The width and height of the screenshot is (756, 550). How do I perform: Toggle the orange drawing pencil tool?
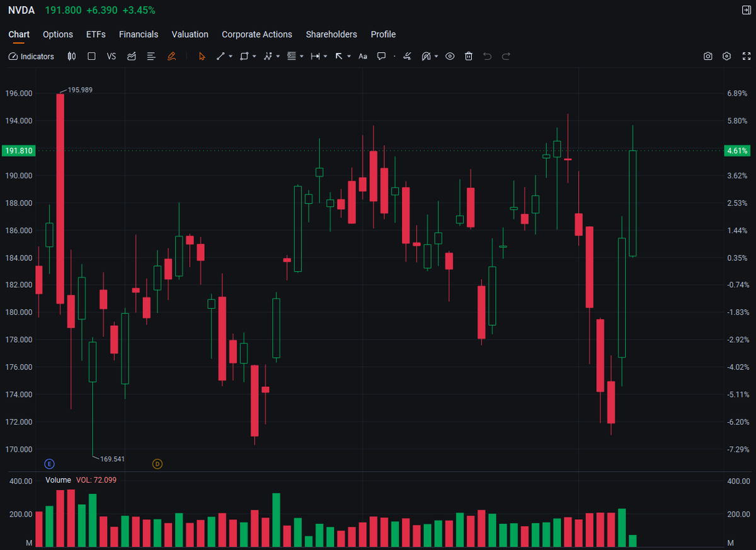tap(171, 56)
